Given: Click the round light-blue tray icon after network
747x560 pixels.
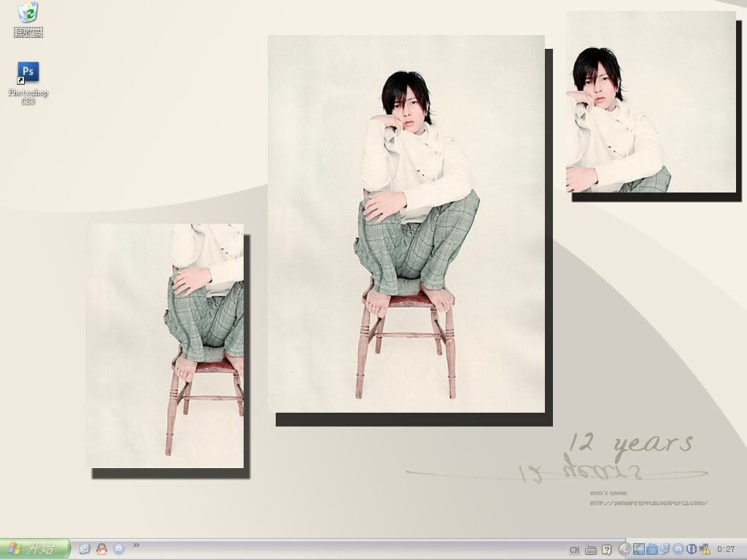Looking at the screenshot, I should [678, 549].
